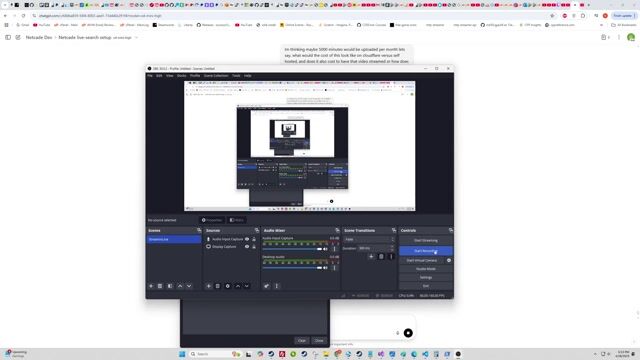Remove scene transition with trash icon
The width and height of the screenshot is (640, 360).
[381, 256]
